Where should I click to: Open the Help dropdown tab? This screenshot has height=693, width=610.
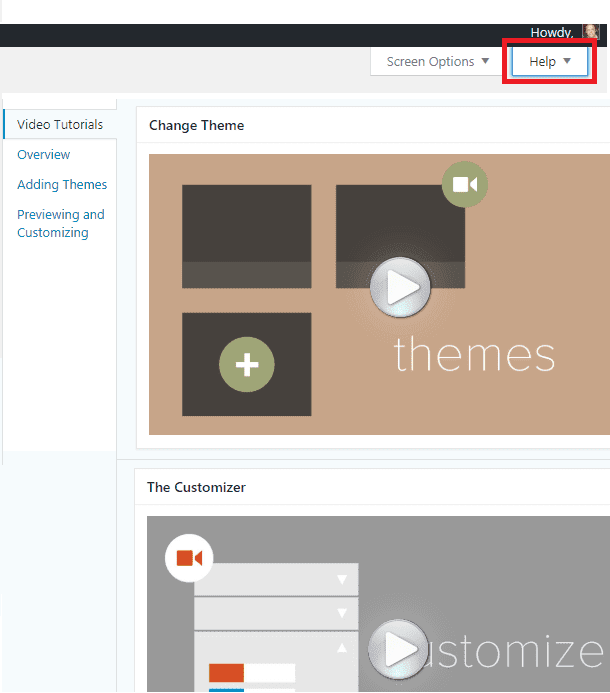[x=549, y=61]
